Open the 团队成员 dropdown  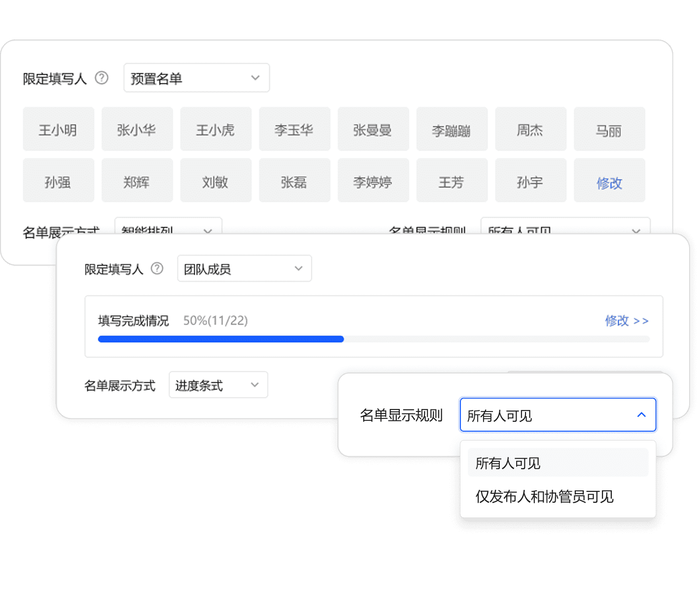[244, 268]
